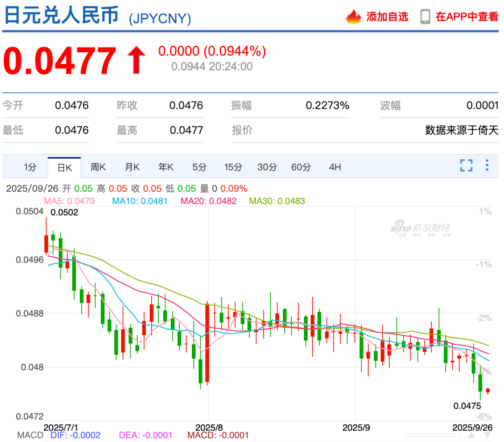The image size is (504, 442).
Task: Click the 日元兑人民币 page title
Action: coord(62,15)
